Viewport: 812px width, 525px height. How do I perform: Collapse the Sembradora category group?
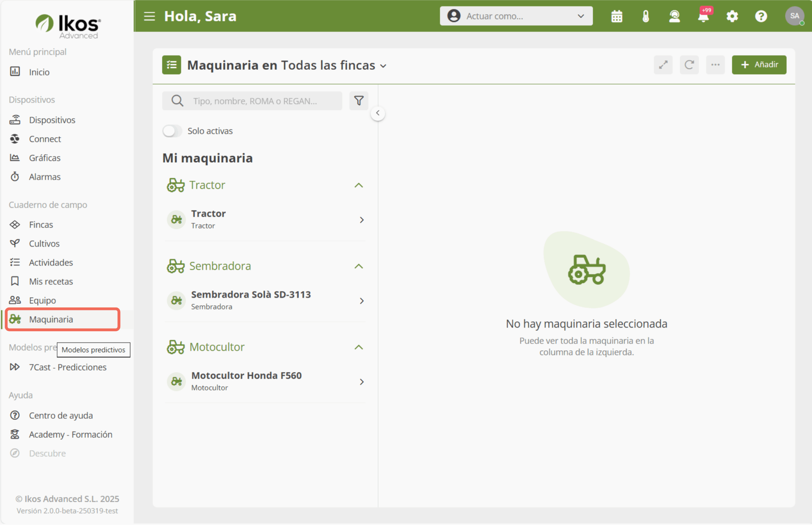[358, 266]
